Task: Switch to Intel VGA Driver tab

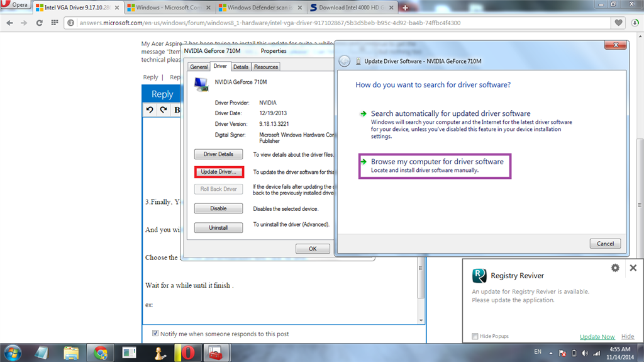Action: tap(77, 8)
